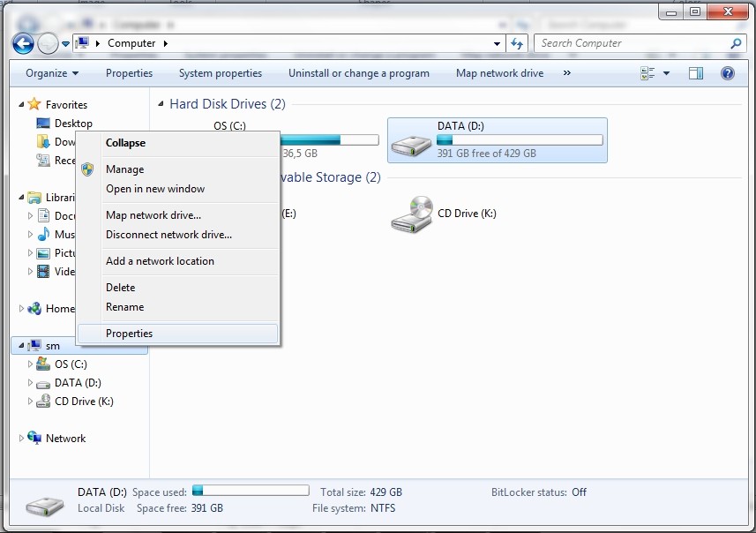Refresh the Computer view with the refresh icon
Viewport: 756px width, 533px height.
517,42
